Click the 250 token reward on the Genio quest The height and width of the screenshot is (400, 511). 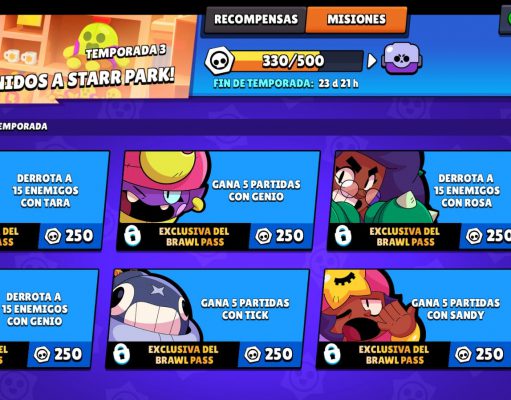(x=280, y=236)
